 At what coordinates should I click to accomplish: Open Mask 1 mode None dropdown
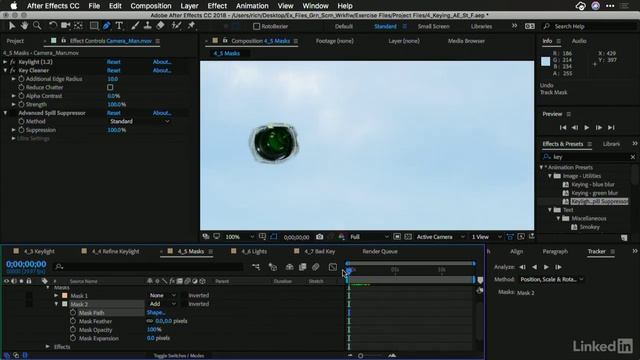coord(162,296)
